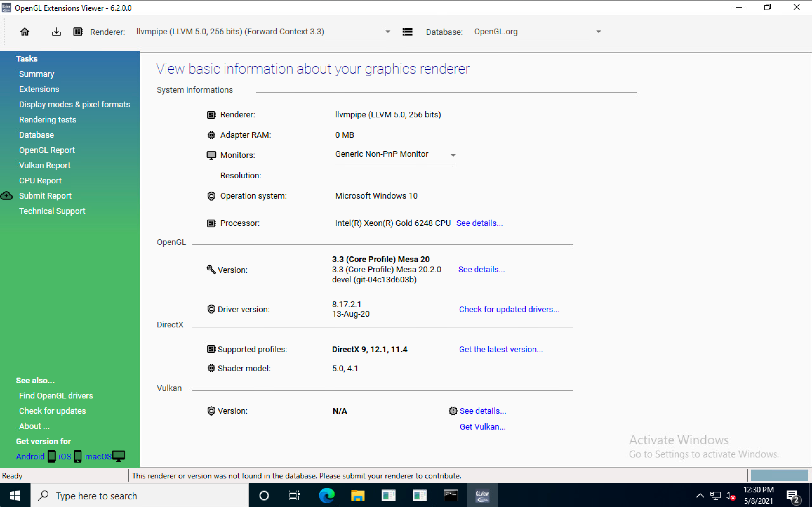Viewport: 812px width, 507px height.
Task: Click Check for updated drivers link
Action: [509, 309]
